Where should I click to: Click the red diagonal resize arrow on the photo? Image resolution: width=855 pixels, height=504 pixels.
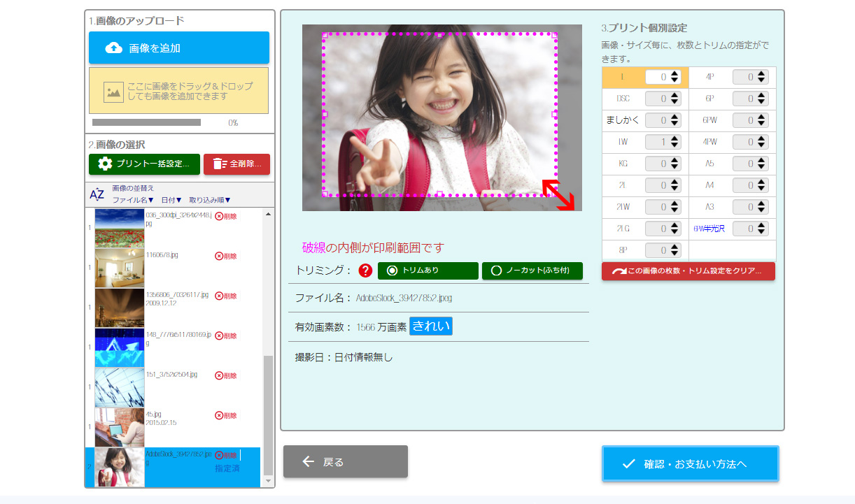pyautogui.click(x=558, y=194)
